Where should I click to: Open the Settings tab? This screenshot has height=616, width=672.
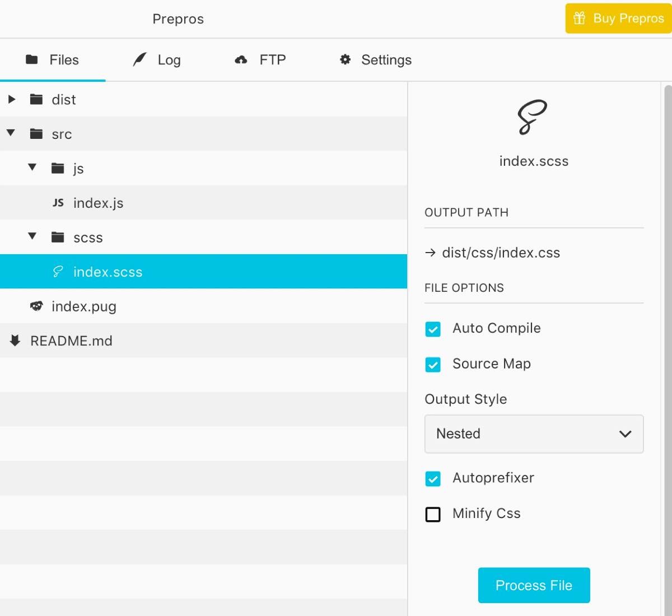pos(376,60)
